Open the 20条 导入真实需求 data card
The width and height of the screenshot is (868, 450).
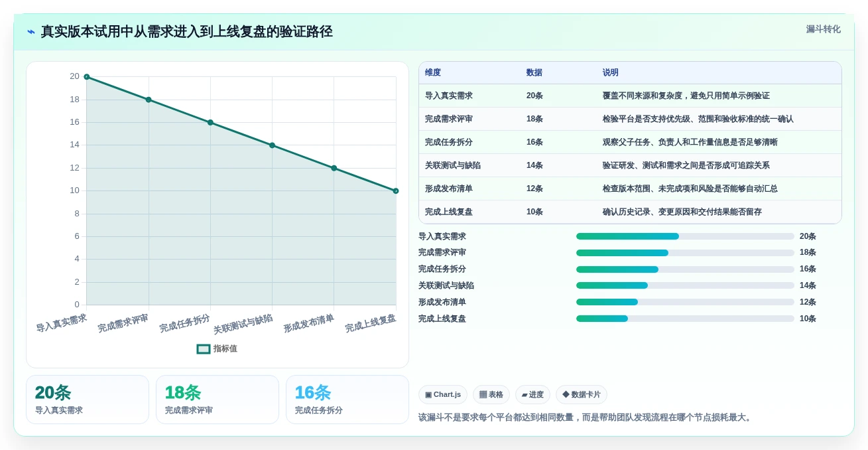pos(88,400)
